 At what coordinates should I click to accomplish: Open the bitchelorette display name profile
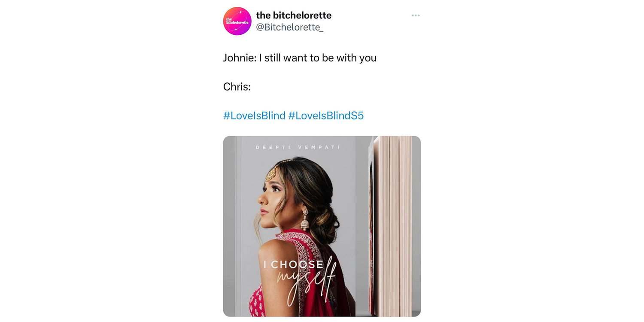click(294, 15)
